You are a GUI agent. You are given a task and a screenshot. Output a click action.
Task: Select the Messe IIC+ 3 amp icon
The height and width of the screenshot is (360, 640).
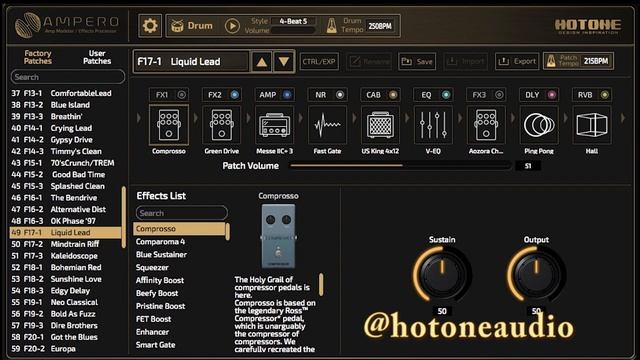click(274, 125)
